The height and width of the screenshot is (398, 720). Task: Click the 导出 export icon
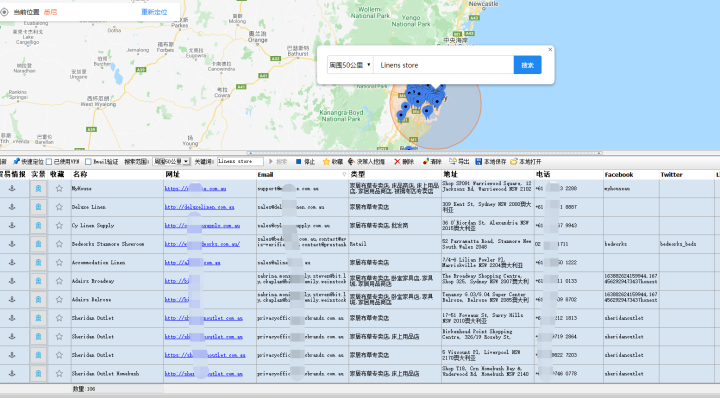tap(453, 162)
